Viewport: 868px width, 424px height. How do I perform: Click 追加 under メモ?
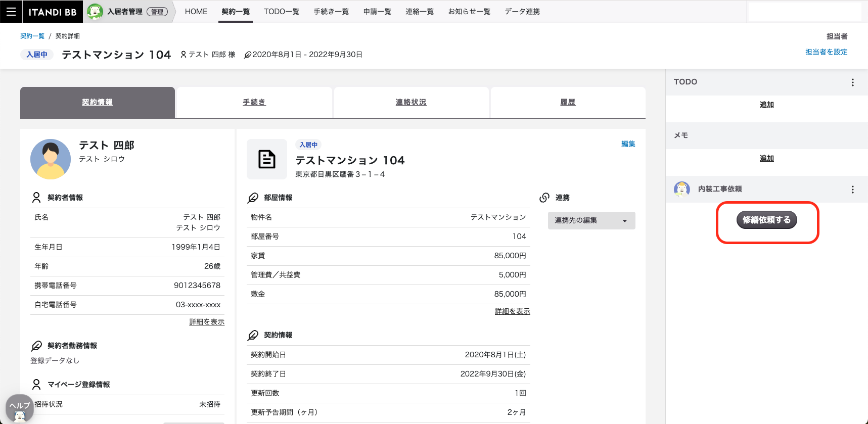click(x=766, y=158)
